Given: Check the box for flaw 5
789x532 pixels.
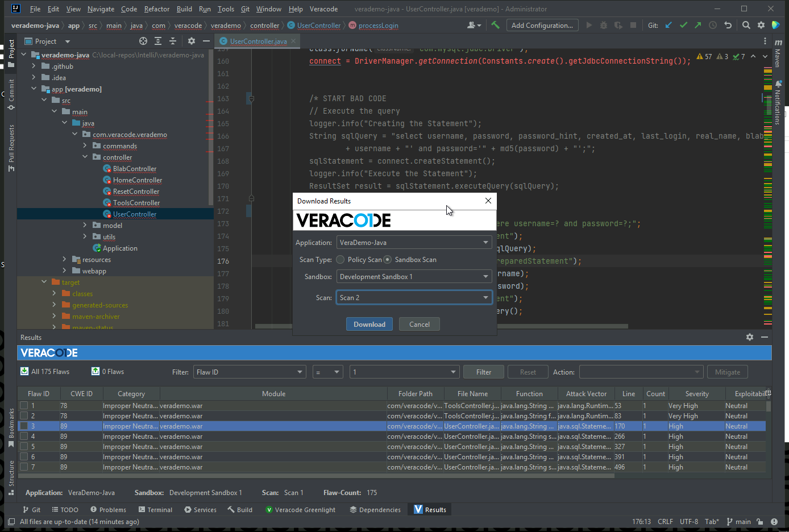Looking at the screenshot, I should [24, 446].
